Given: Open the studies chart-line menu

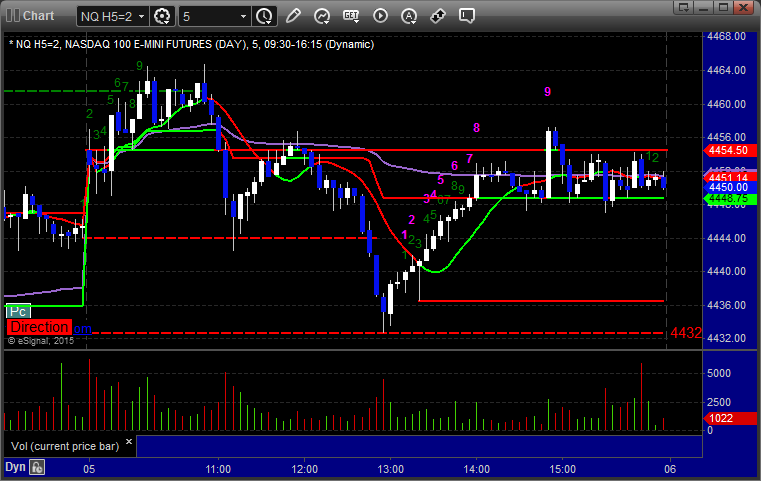Looking at the screenshot, I should (x=322, y=16).
